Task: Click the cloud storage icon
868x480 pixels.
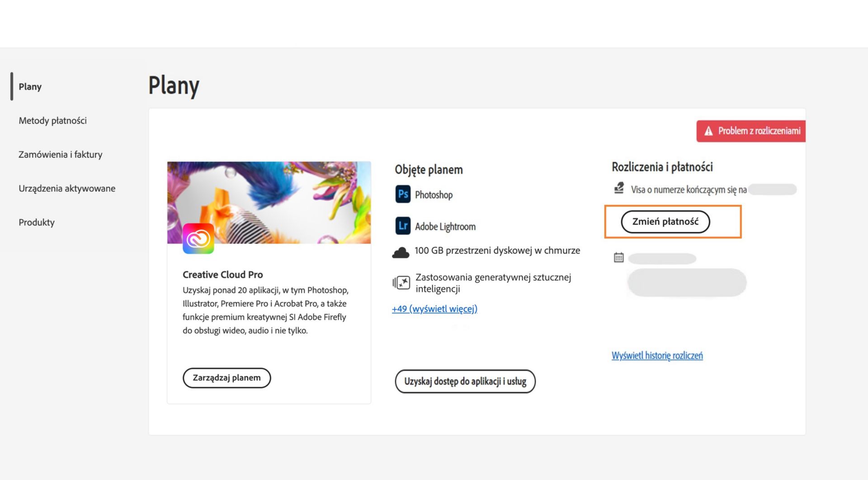Action: [x=401, y=252]
